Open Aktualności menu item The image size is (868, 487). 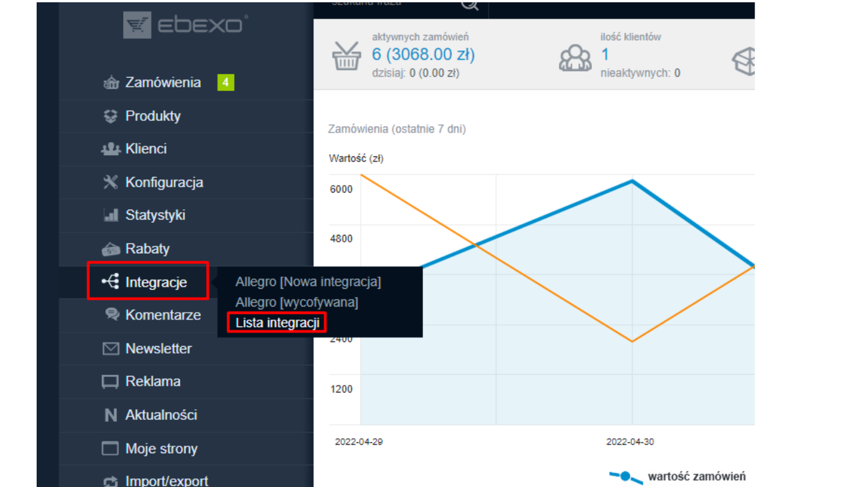point(161,415)
